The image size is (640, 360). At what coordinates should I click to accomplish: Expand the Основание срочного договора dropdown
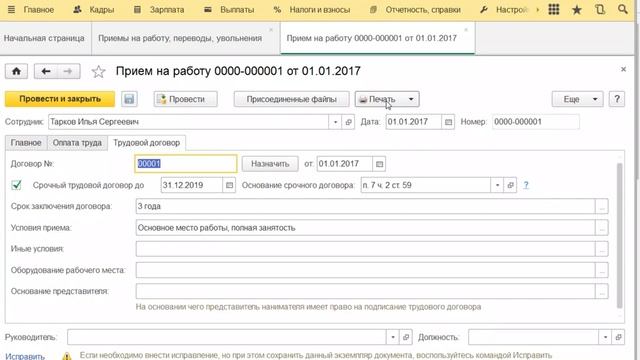pyautogui.click(x=497, y=185)
